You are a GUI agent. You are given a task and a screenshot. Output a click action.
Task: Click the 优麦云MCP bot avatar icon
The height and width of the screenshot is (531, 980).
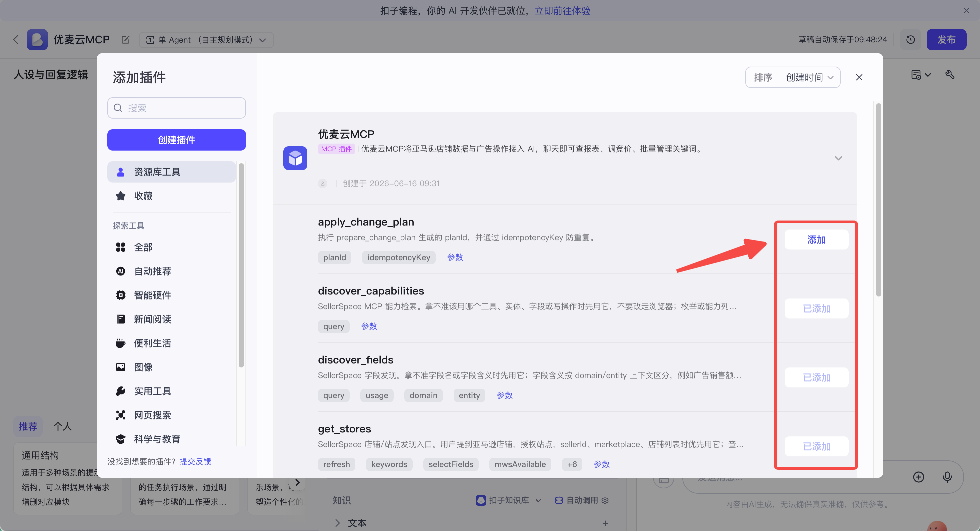37,40
